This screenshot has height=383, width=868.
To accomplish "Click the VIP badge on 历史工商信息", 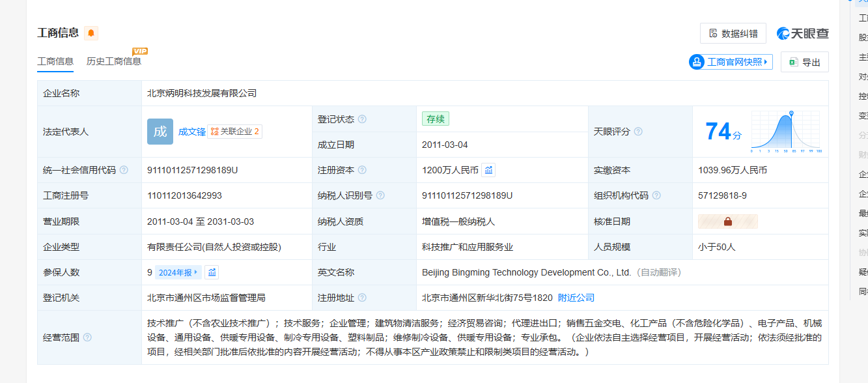I will coord(140,51).
